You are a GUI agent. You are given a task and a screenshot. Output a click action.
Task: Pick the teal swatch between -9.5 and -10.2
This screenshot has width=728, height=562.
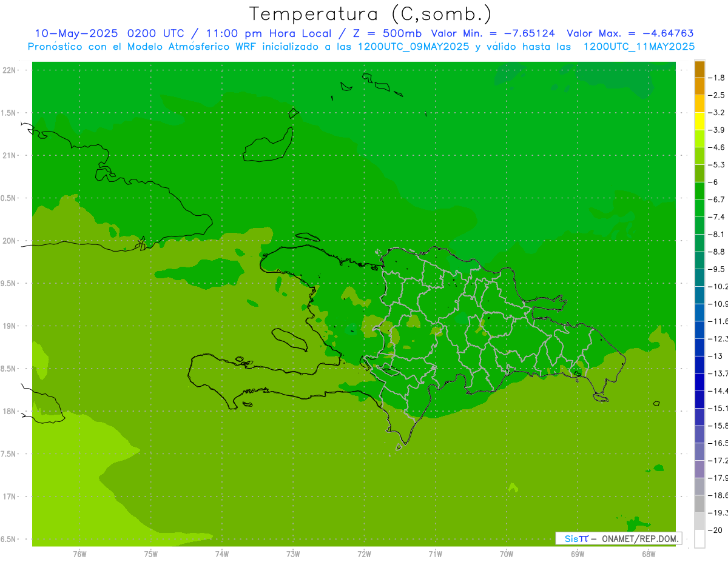[699, 278]
